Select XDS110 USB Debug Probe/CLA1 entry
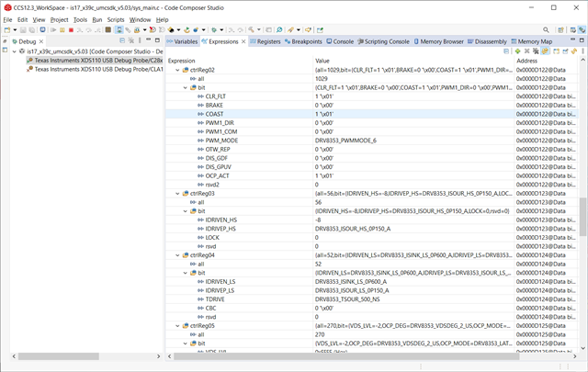Image resolution: width=588 pixels, height=372 pixels. click(95, 69)
